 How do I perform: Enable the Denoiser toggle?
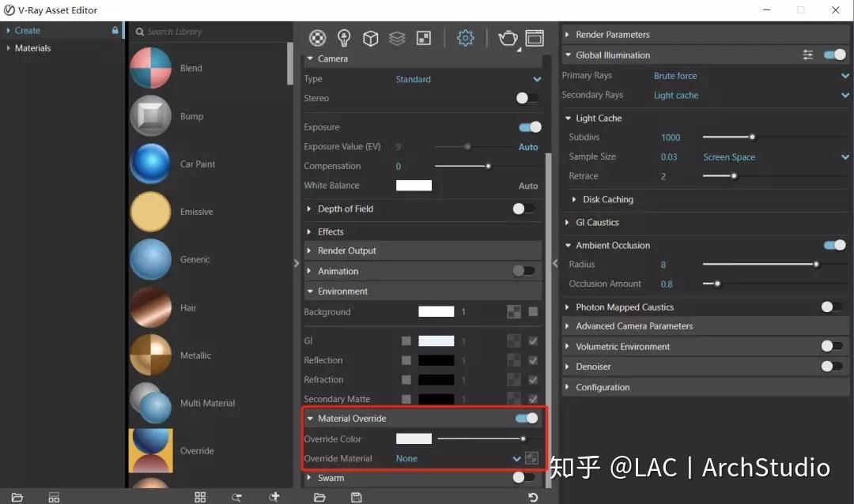click(x=832, y=367)
